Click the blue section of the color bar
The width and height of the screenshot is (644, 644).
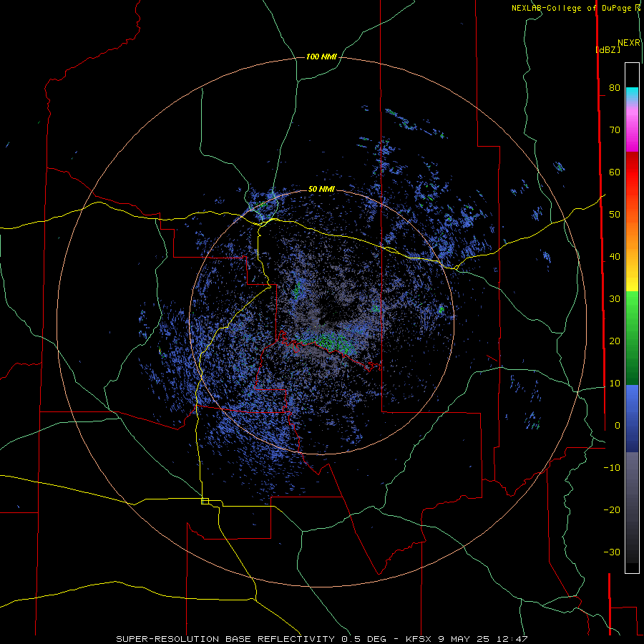(632, 418)
